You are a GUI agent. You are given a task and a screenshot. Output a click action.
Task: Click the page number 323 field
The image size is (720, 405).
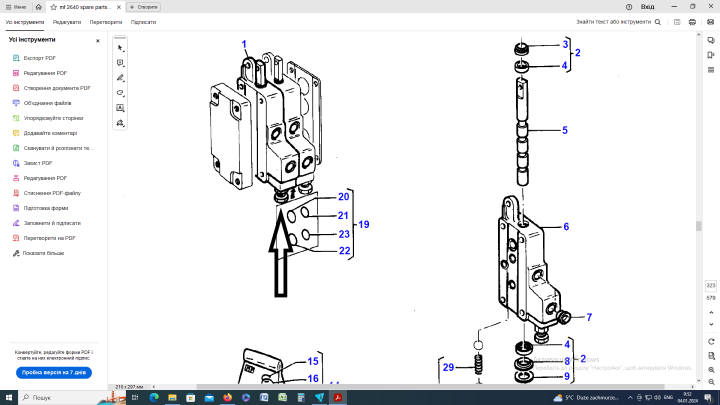point(710,285)
